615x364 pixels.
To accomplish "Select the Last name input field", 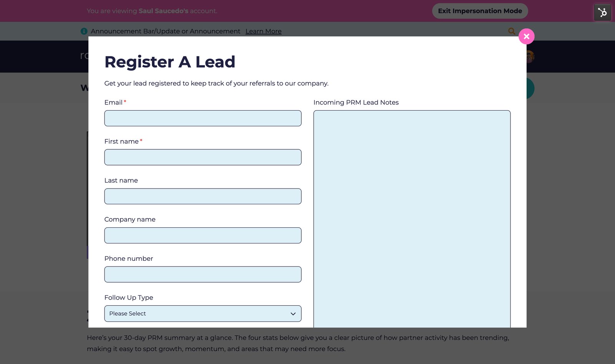I will coord(203,196).
